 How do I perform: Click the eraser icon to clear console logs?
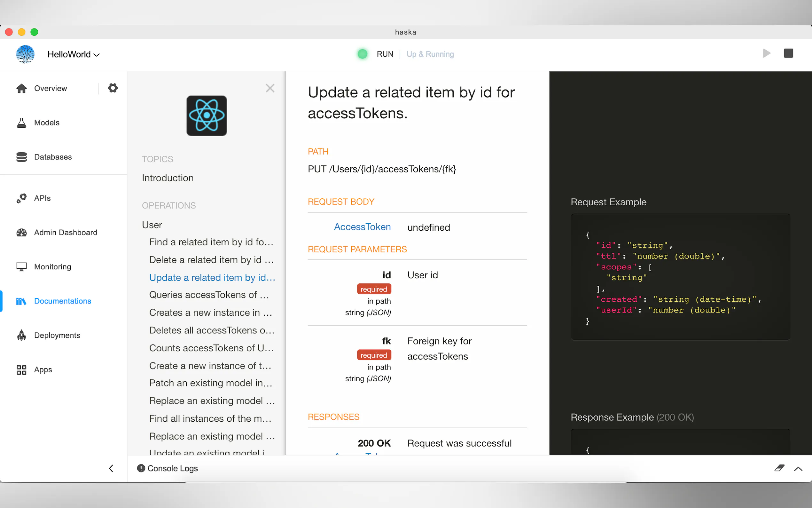point(779,468)
